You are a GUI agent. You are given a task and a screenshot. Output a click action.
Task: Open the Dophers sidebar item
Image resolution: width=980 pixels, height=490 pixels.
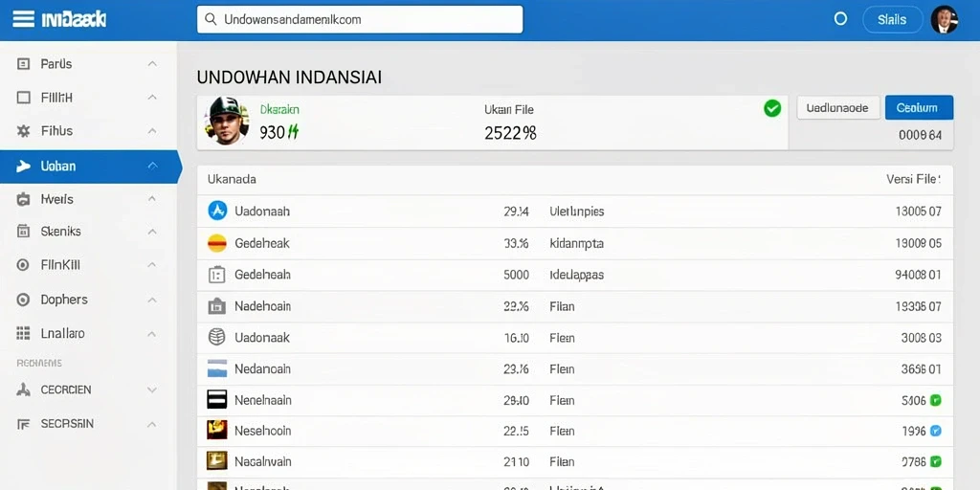pos(88,300)
